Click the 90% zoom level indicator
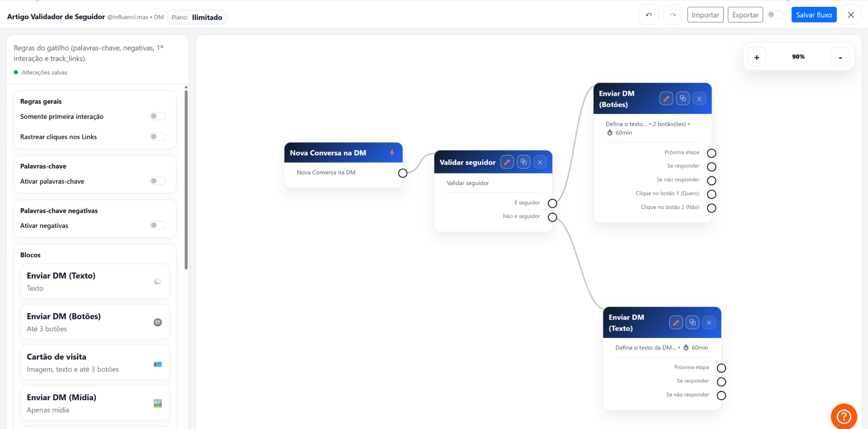 tap(798, 57)
